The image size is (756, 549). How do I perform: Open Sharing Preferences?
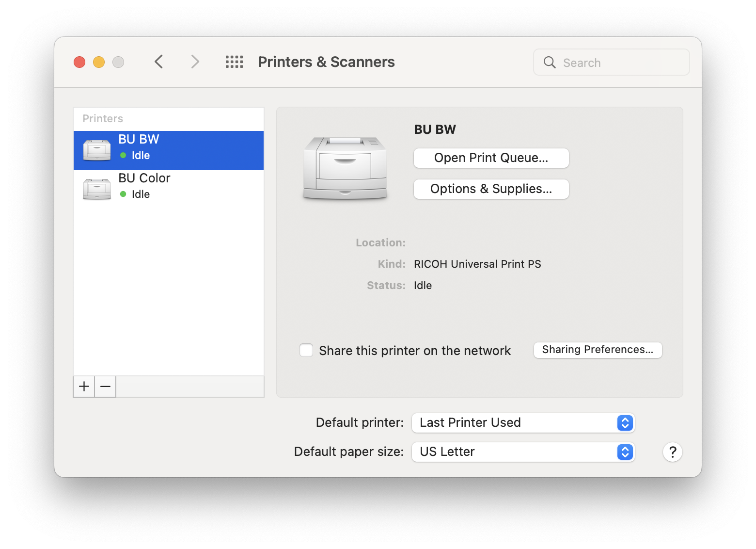point(598,350)
